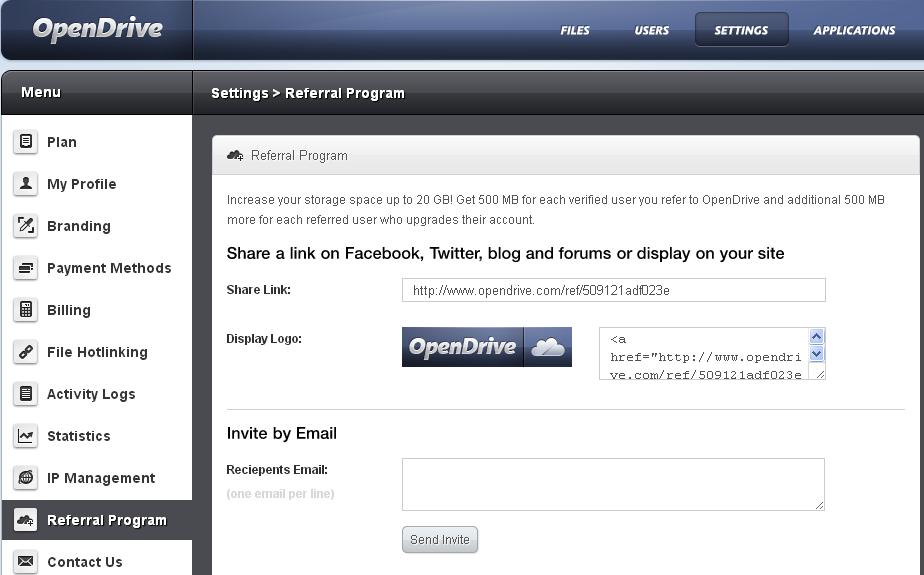Click the code box resize handle corner
Image resolution: width=924 pixels, height=575 pixels.
(x=820, y=374)
